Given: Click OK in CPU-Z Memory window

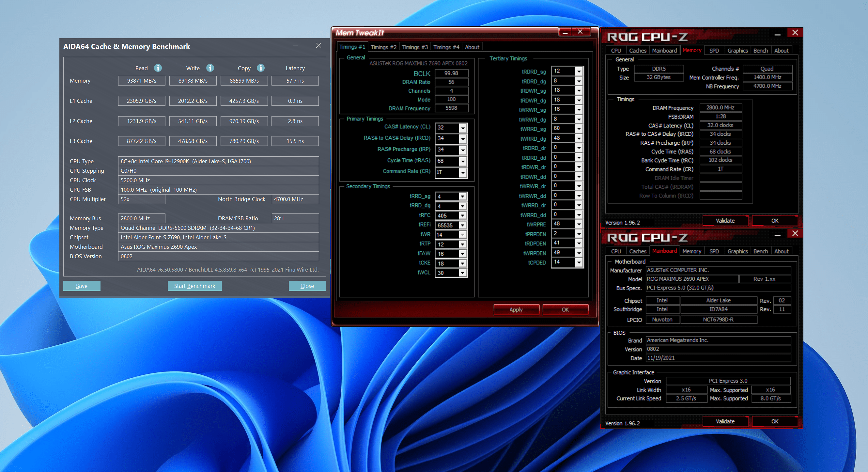Looking at the screenshot, I should [x=775, y=220].
